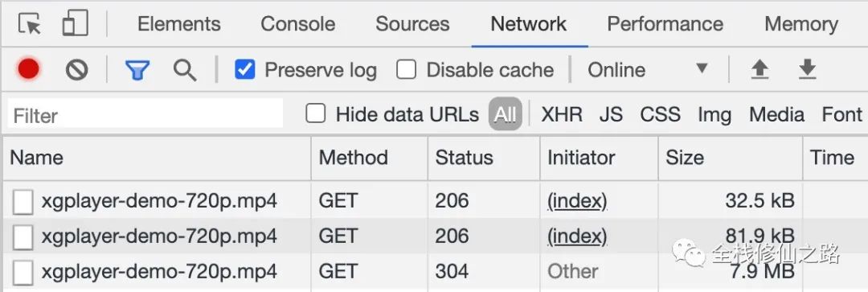The image size is (868, 292).
Task: Filter requests by Media type
Action: pos(776,115)
